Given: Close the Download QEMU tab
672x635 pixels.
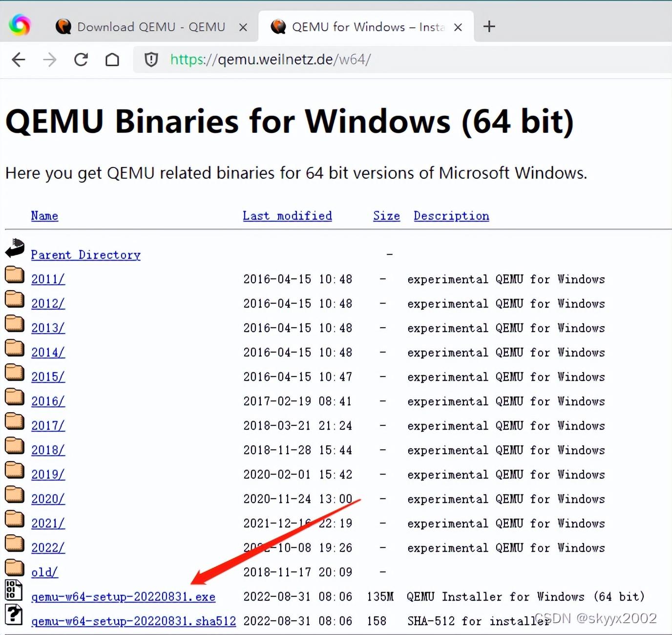Looking at the screenshot, I should coord(243,27).
